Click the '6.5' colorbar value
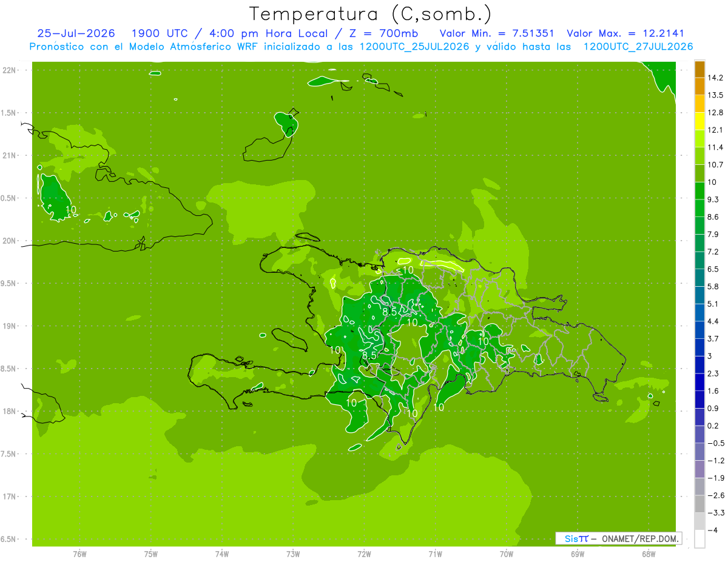Screen dimensions: 728x562 (713, 269)
